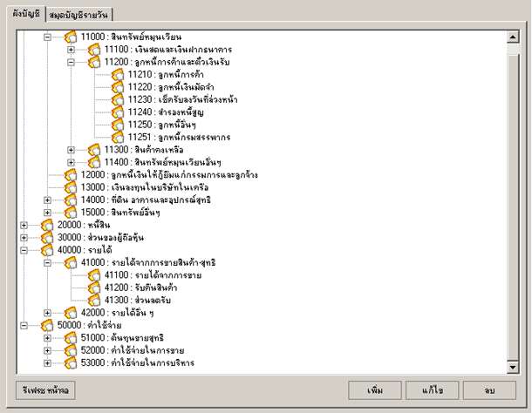Select the folder icon of account 51000
Screen dimensions: 532x413
pyautogui.click(x=71, y=338)
